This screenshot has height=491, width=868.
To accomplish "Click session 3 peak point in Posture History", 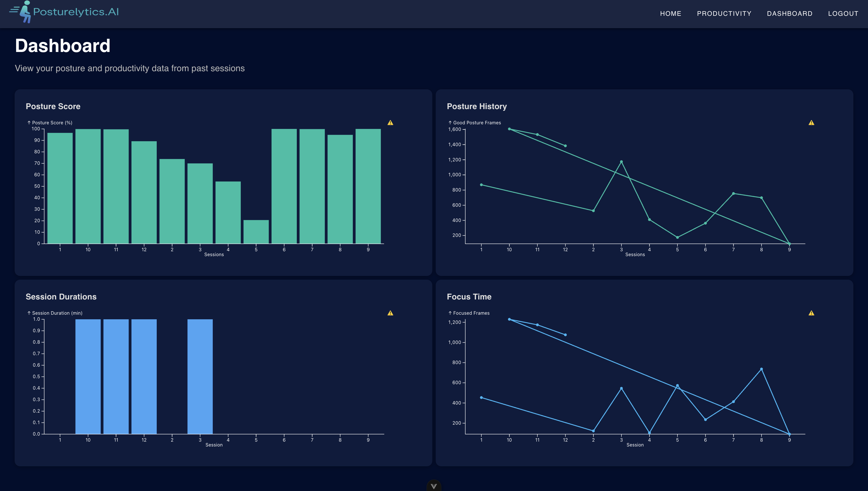I will point(621,162).
